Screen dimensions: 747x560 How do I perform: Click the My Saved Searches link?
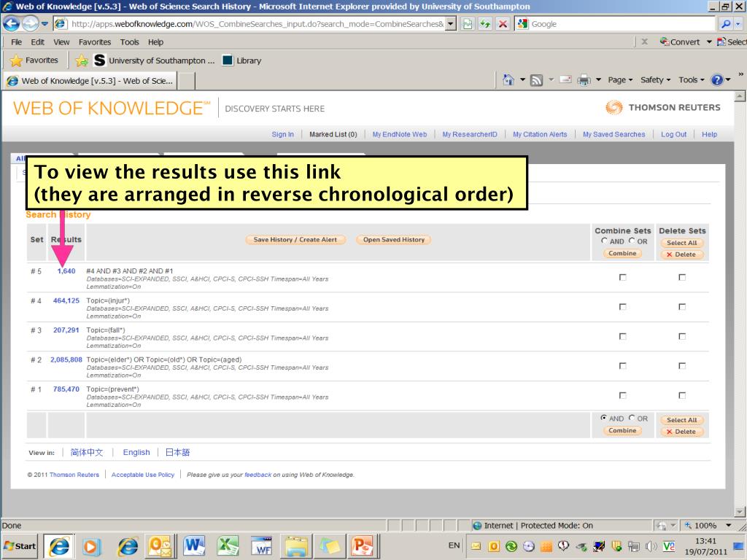pyautogui.click(x=614, y=134)
